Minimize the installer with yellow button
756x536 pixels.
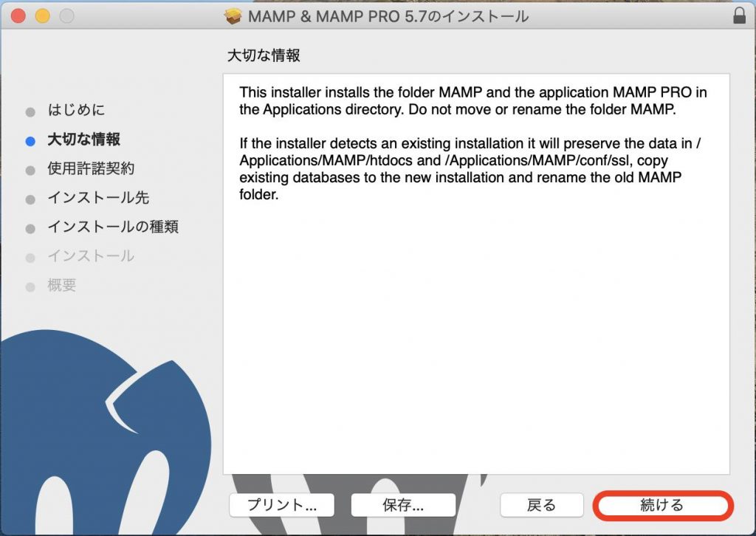tap(42, 16)
